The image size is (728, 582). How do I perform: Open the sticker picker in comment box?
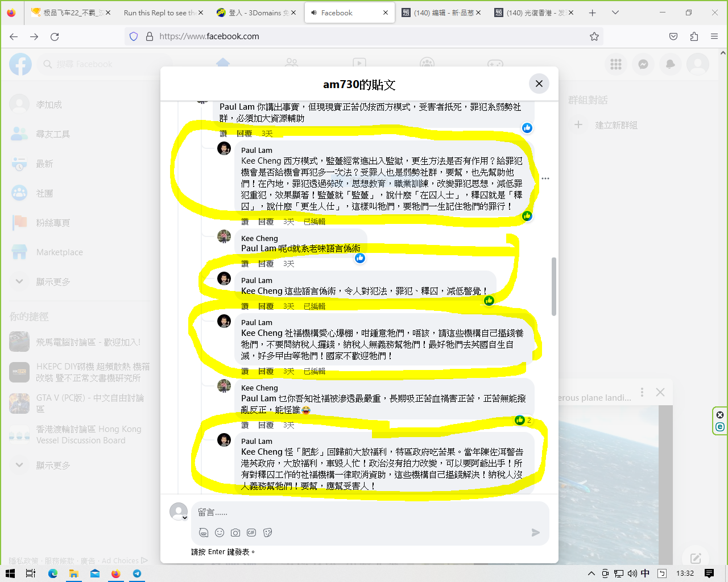(267, 533)
